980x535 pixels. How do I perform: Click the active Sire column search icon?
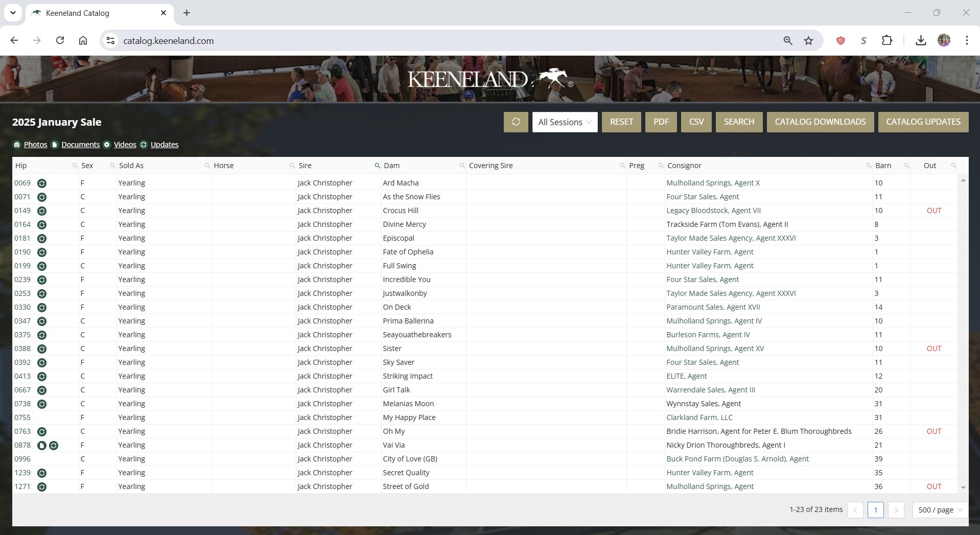[x=377, y=166]
